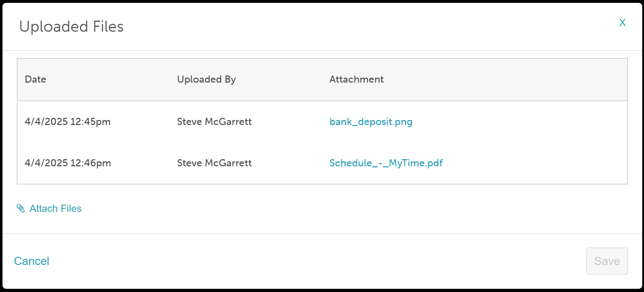Open the Attach Files link
This screenshot has height=292, width=644.
[49, 208]
